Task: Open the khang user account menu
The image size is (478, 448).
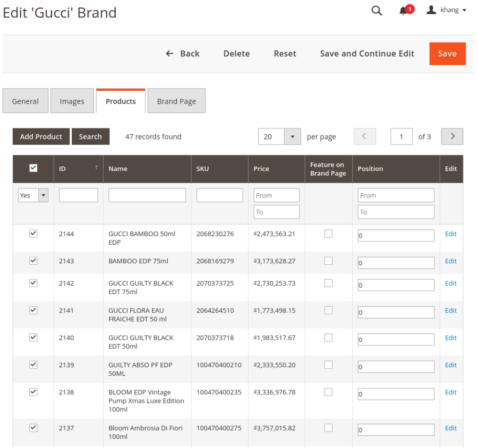Action: tap(446, 10)
